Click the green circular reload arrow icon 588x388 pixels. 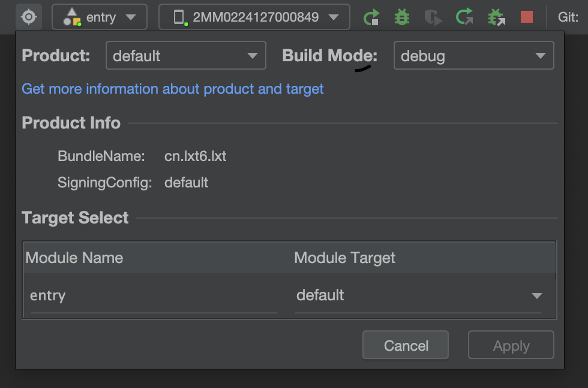pyautogui.click(x=464, y=17)
